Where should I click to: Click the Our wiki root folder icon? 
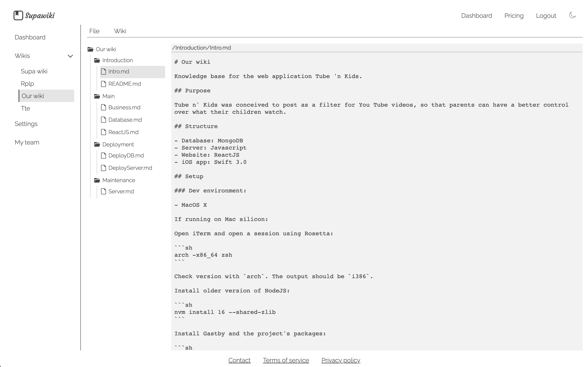91,49
